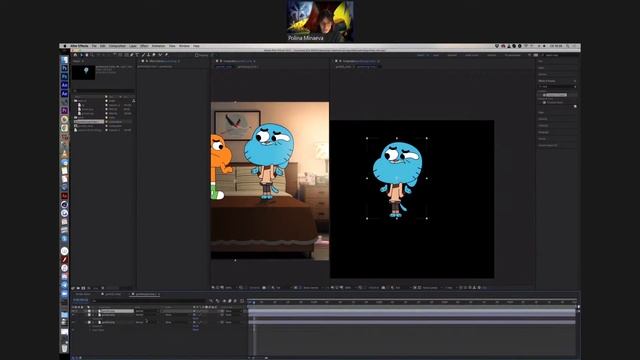The image size is (640, 360).
Task: Select the Eraser tool
Action: pos(154,55)
